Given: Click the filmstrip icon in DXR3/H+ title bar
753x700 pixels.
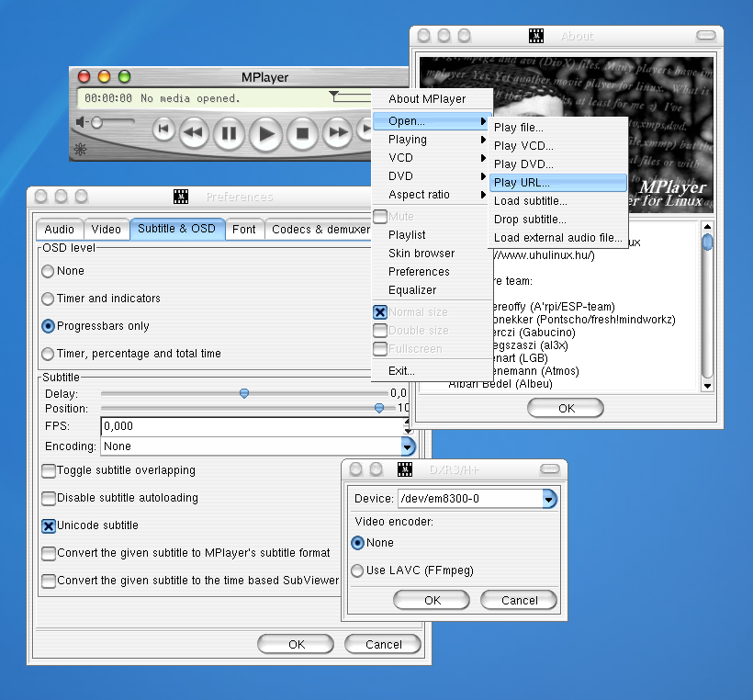Looking at the screenshot, I should (405, 469).
